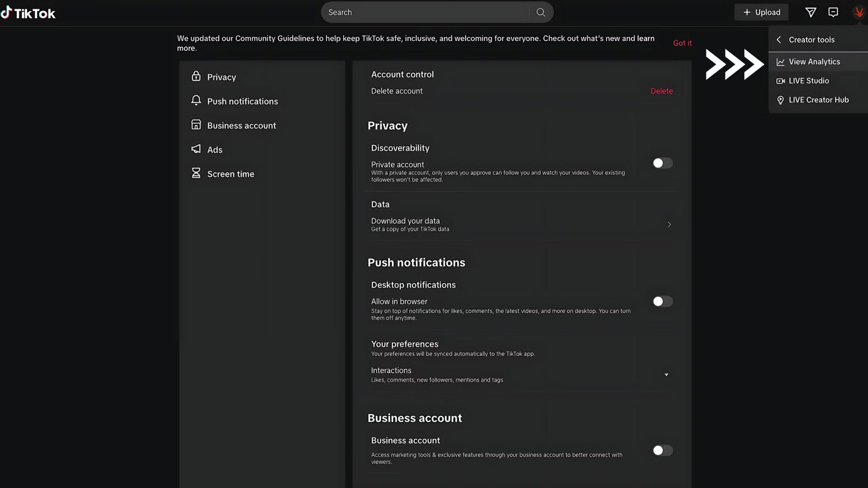
Task: Click the profile avatar icon
Action: point(859,12)
